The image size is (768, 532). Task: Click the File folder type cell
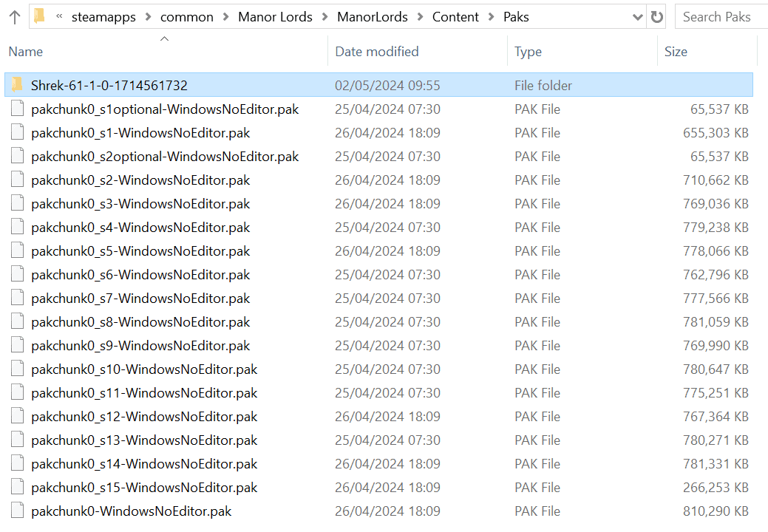click(543, 86)
